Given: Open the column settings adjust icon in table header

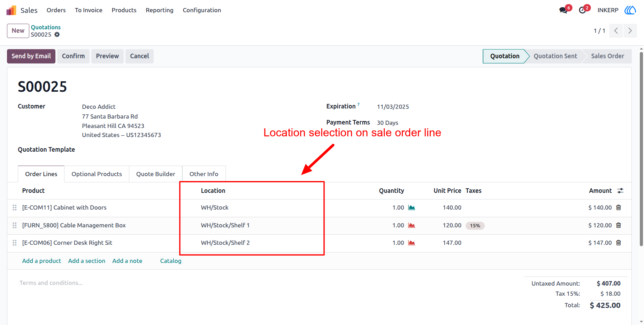Looking at the screenshot, I should [x=620, y=191].
